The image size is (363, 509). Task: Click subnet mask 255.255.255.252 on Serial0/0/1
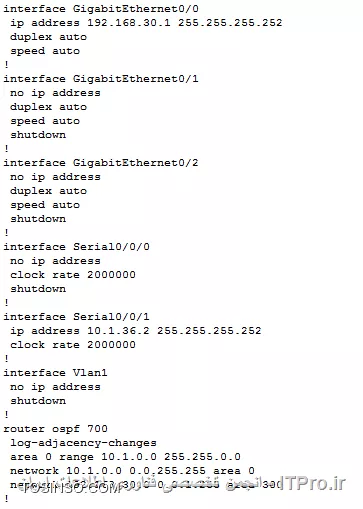(209, 331)
